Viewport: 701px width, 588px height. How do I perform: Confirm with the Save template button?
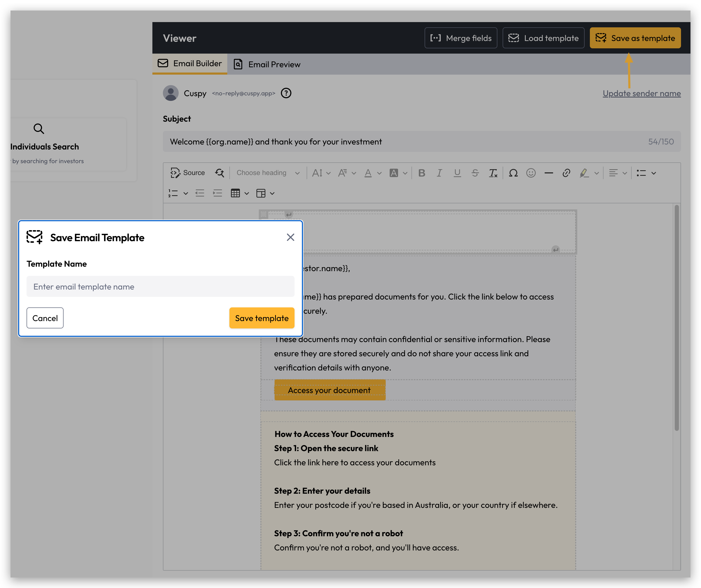262,318
